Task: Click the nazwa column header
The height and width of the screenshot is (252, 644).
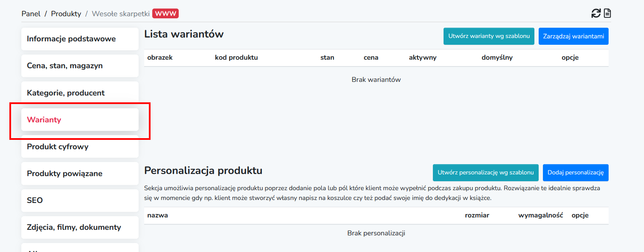Action: [x=157, y=215]
